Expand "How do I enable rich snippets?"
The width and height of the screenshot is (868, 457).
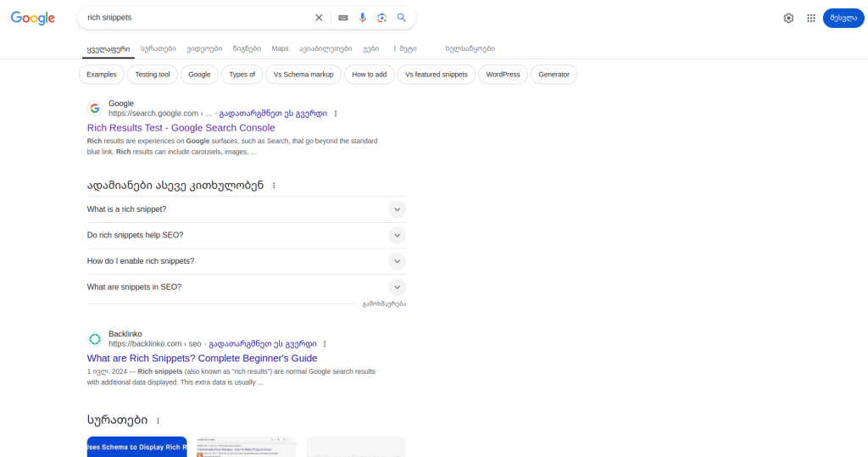[x=397, y=261]
